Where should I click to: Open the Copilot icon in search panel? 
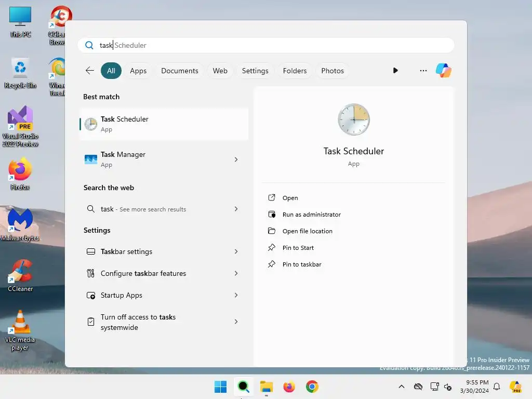pyautogui.click(x=444, y=71)
